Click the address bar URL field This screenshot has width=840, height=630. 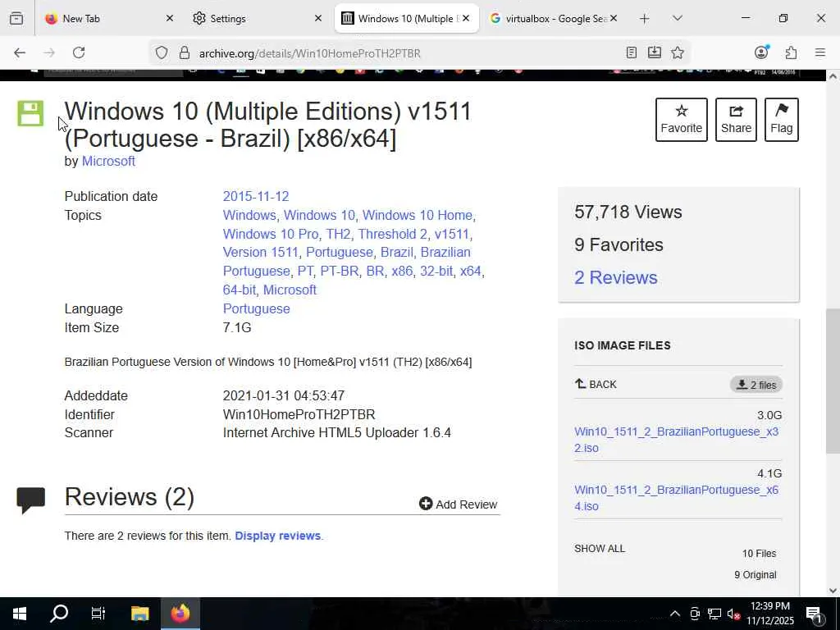(x=407, y=53)
